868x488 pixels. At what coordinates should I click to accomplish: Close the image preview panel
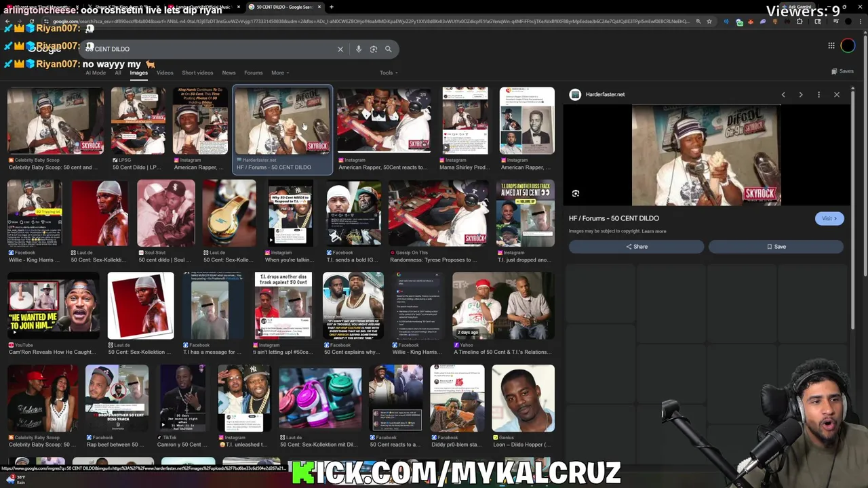(x=837, y=95)
